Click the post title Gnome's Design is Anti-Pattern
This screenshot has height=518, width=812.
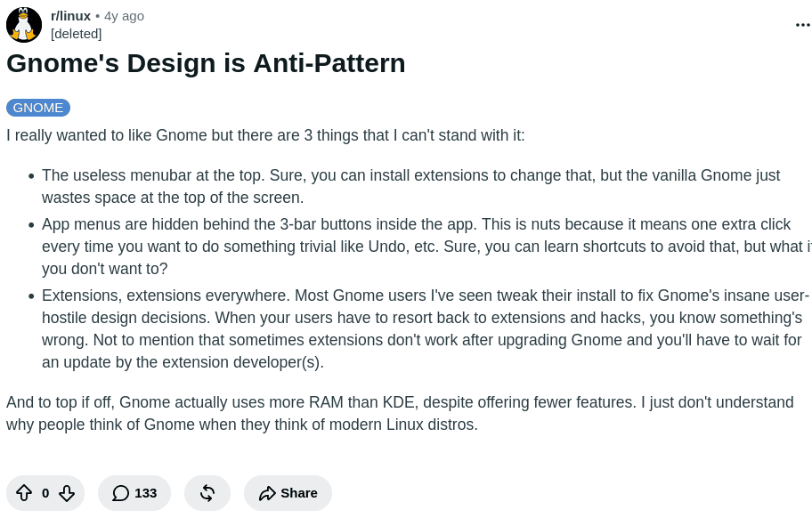click(x=206, y=63)
